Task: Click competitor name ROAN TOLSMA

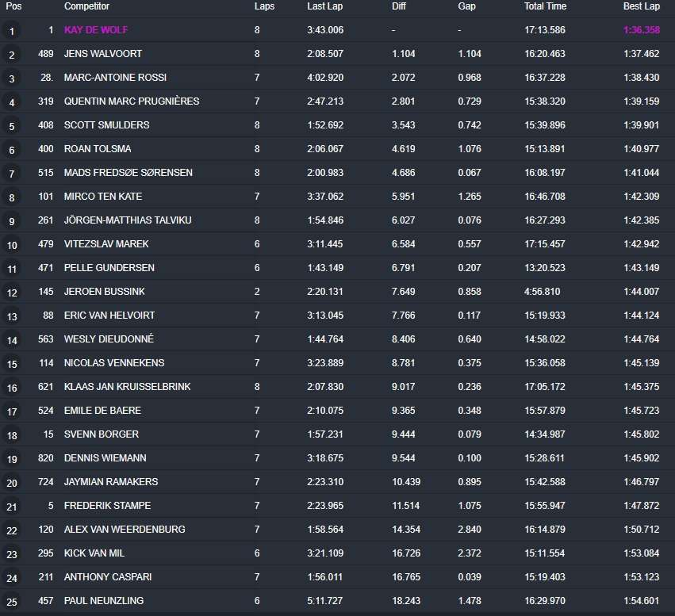Action: [x=98, y=149]
